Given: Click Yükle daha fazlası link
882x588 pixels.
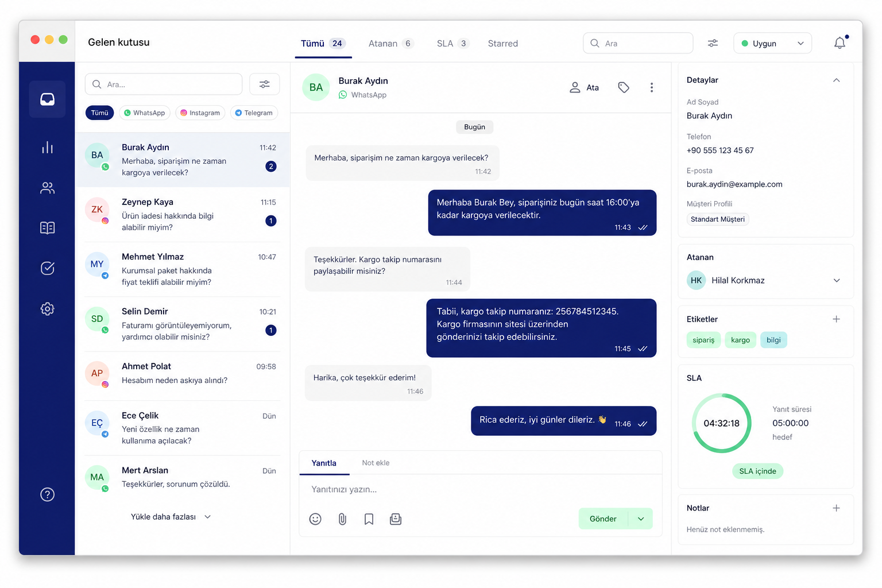Looking at the screenshot, I should coord(171,517).
